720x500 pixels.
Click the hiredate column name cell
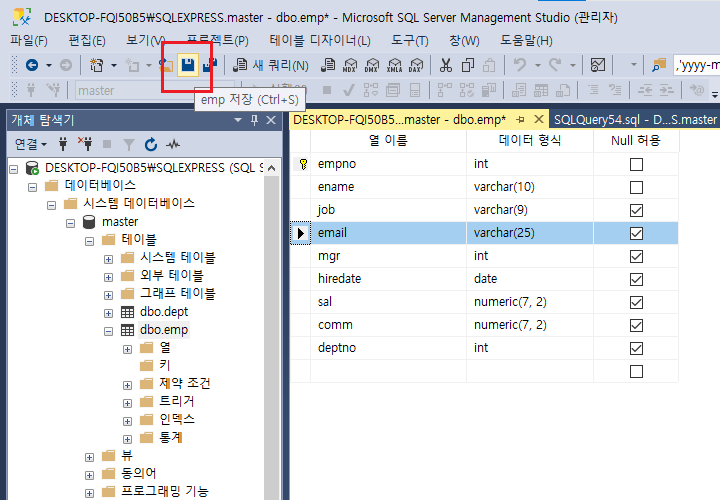point(388,279)
